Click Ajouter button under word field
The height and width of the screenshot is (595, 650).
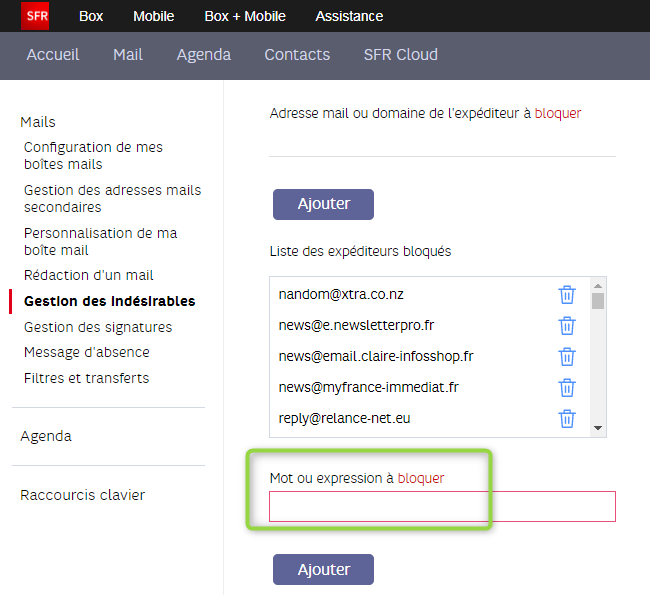click(323, 569)
